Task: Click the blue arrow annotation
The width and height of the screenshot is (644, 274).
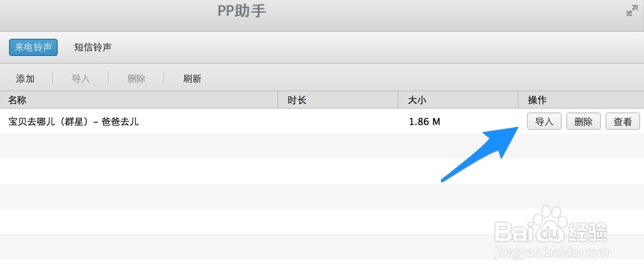Action: pos(480,154)
